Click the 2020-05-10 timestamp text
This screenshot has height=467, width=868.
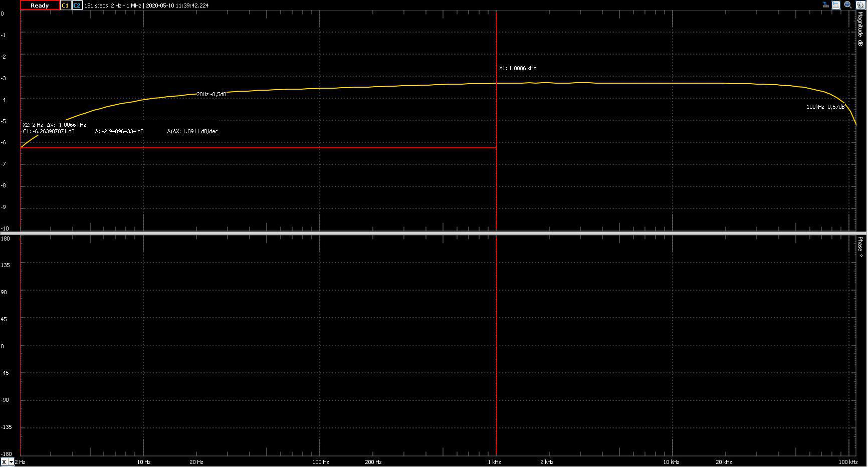click(177, 6)
